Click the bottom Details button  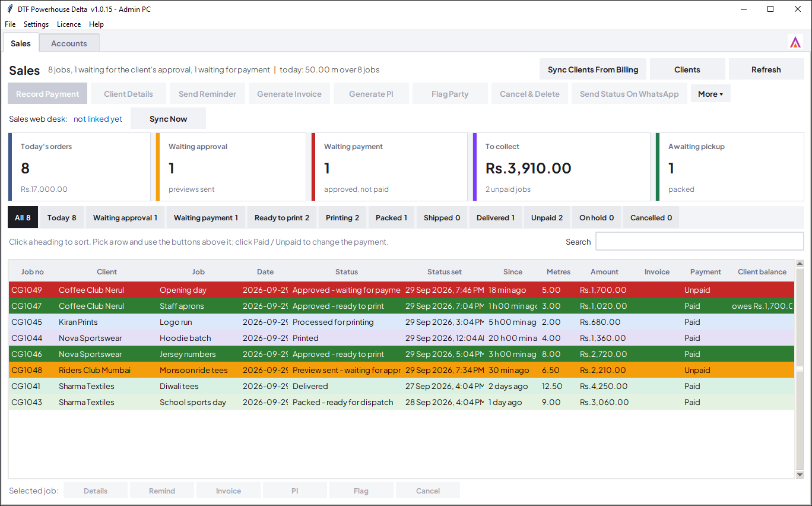pos(96,491)
